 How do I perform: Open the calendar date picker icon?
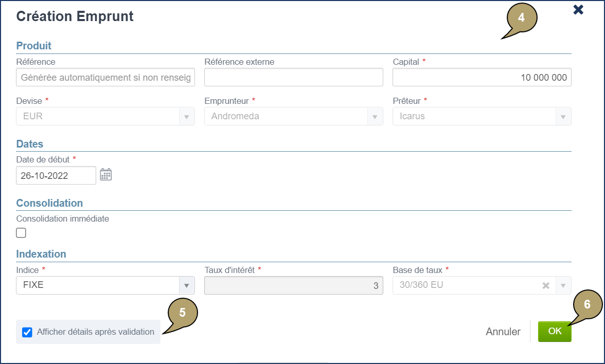(105, 175)
